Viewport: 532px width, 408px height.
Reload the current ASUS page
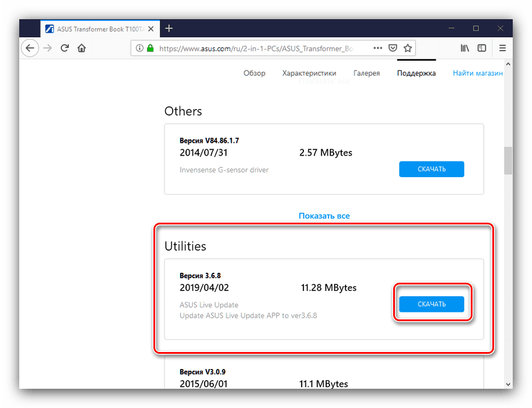65,48
